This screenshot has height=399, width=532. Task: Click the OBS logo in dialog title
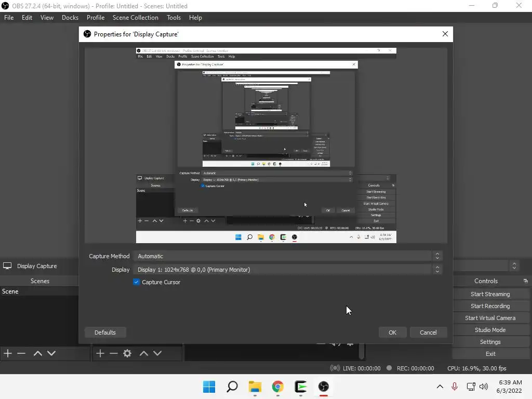click(x=87, y=34)
